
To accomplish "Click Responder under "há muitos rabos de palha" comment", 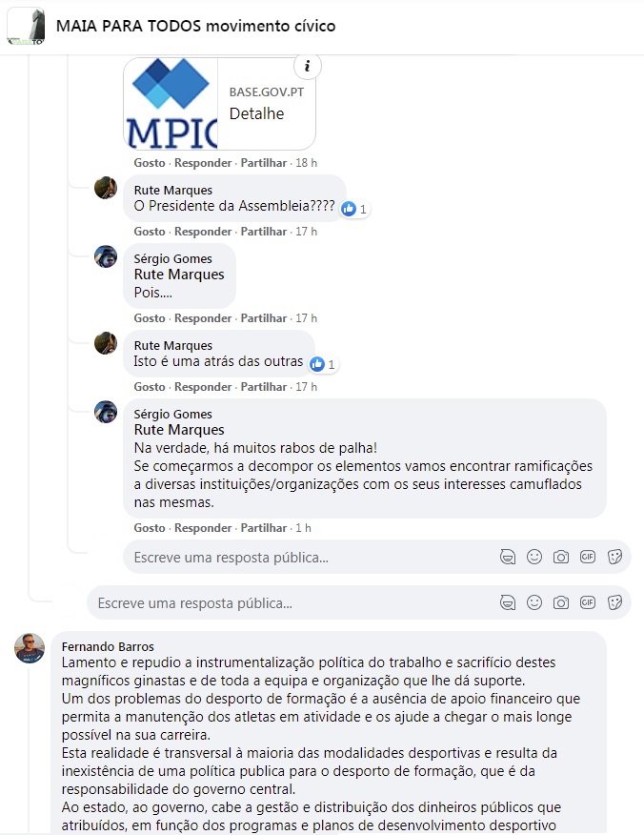I will click(x=203, y=528).
